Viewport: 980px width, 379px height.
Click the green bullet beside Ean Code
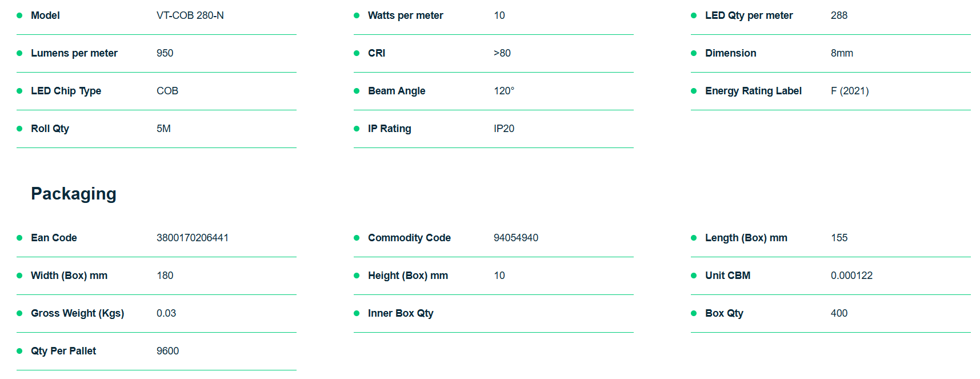(x=19, y=238)
